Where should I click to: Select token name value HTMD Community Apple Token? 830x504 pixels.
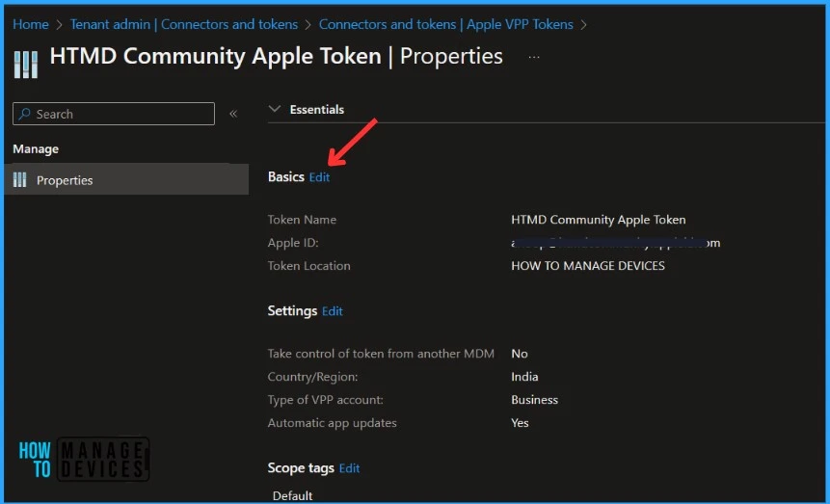(x=598, y=220)
